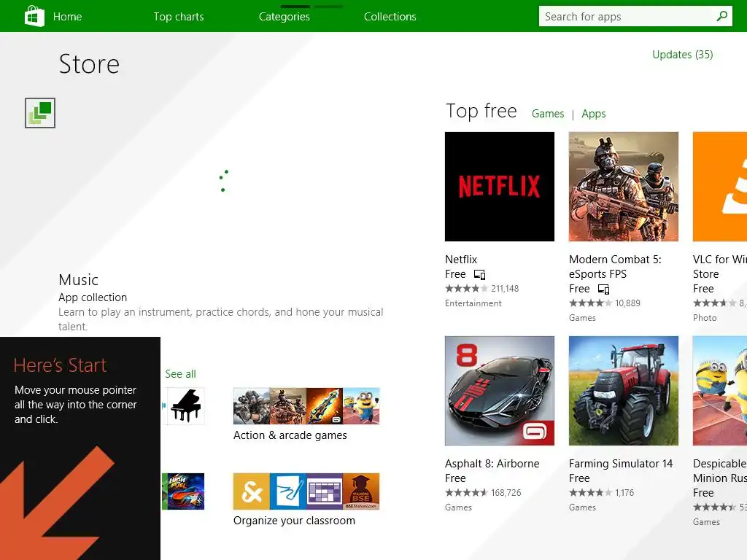Click the Asphalt 8: Airborne title

tap(492, 464)
